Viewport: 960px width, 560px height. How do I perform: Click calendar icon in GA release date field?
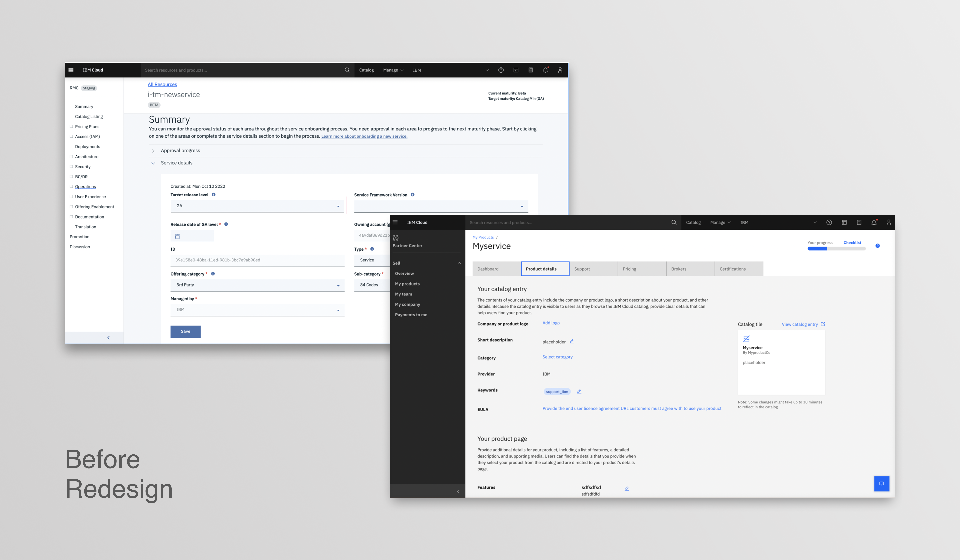(178, 237)
